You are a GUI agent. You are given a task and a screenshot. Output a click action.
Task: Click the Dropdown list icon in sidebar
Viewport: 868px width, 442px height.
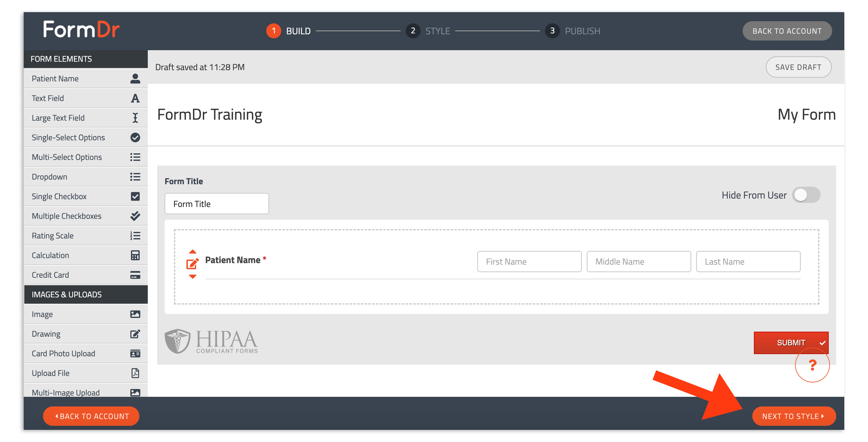[x=135, y=177]
